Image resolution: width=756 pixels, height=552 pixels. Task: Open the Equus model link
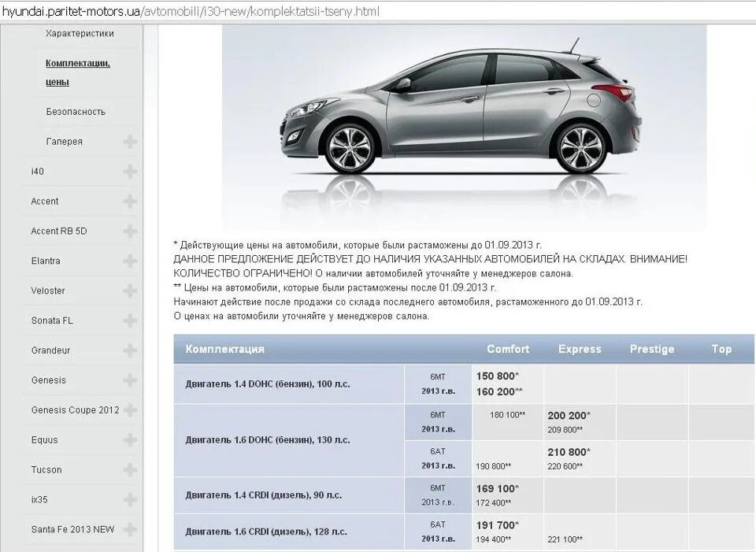pos(44,440)
